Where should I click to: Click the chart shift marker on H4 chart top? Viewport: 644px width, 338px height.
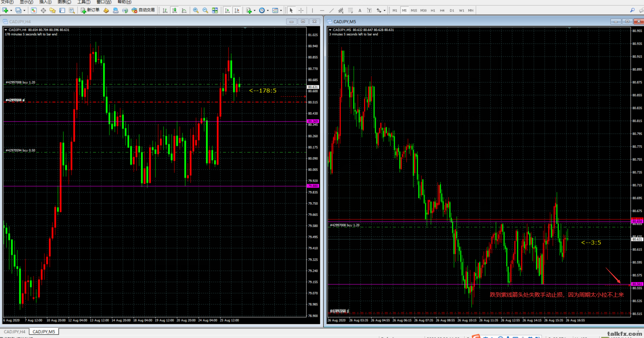pos(245,28)
